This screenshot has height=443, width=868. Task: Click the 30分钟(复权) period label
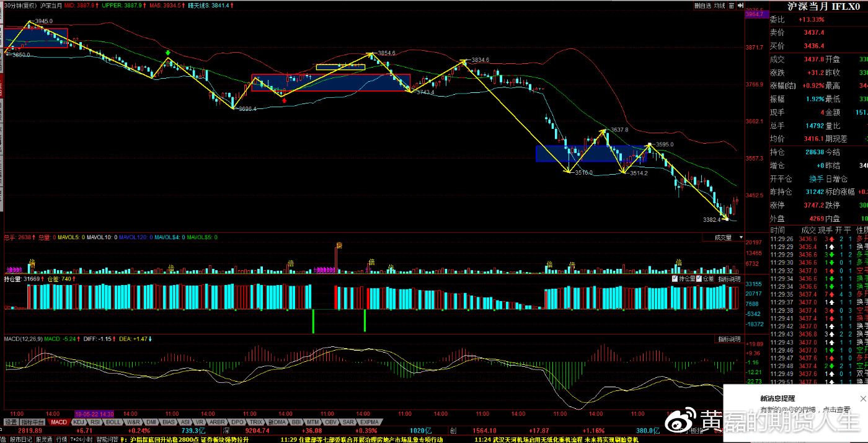tap(20, 5)
